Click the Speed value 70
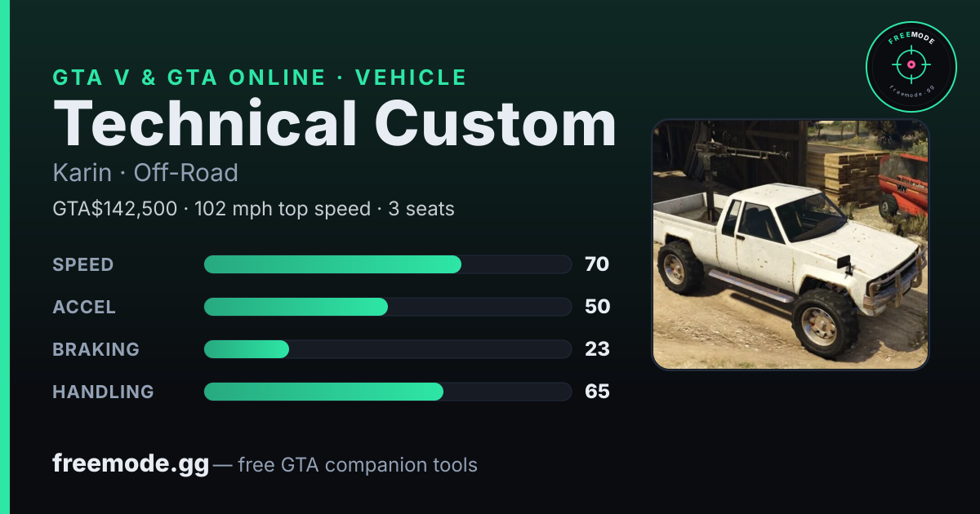This screenshot has height=514, width=980. 597,264
